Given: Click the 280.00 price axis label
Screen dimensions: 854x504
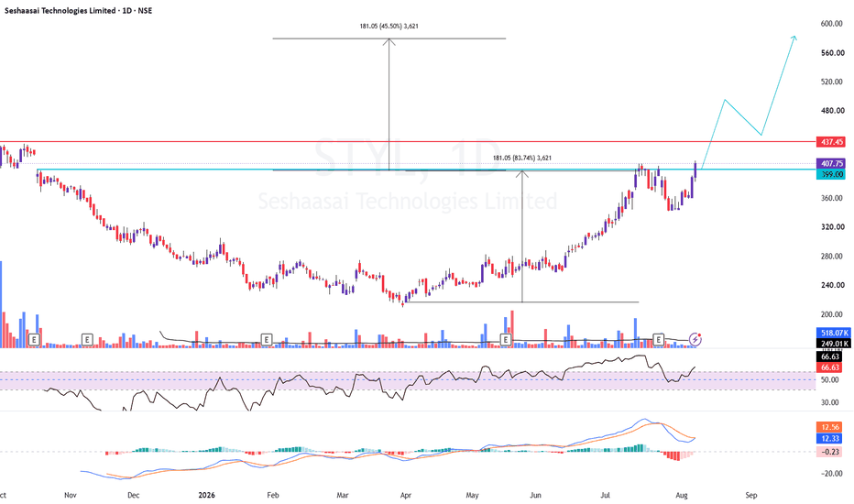Looking at the screenshot, I should point(832,257).
